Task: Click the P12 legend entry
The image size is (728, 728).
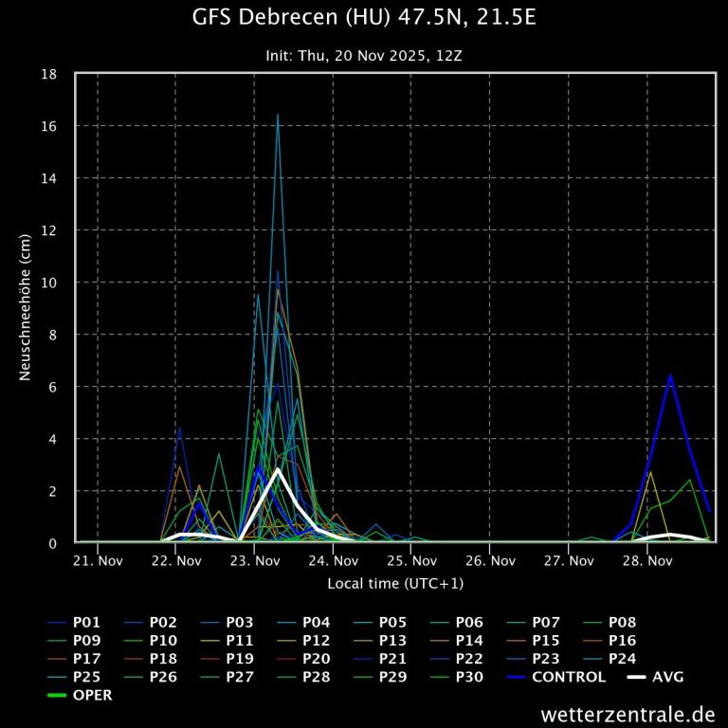Action: [x=316, y=641]
